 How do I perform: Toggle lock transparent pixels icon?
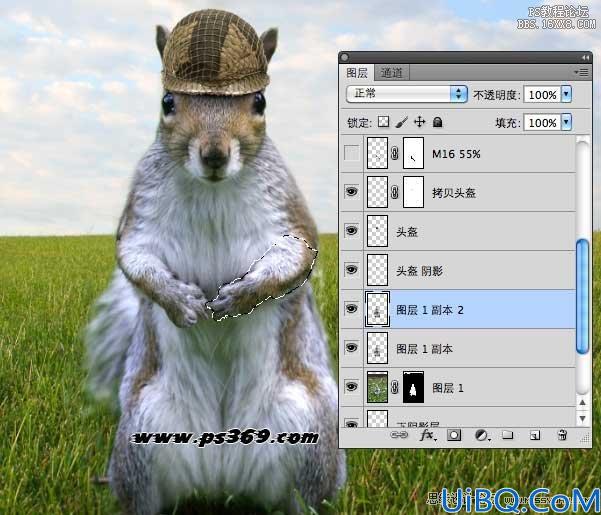click(383, 122)
